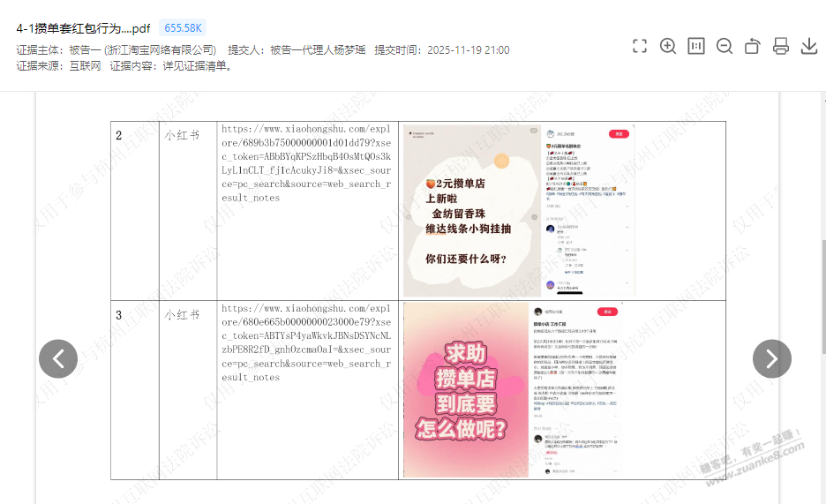
Task: Click the 2元攒单店 screenshot thumbnail
Action: click(470, 211)
